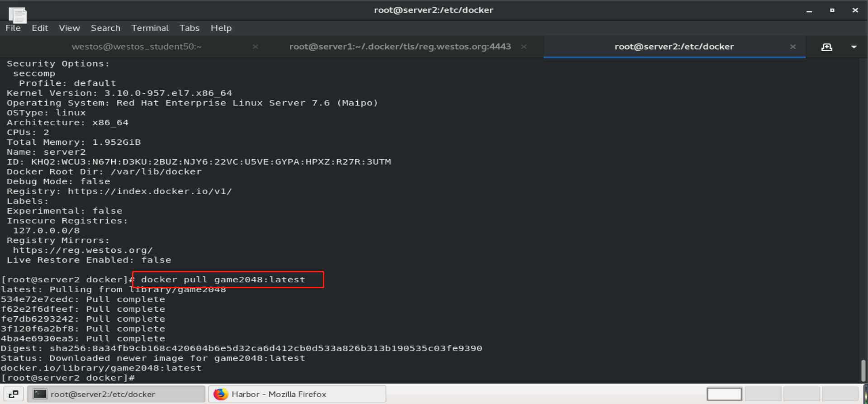
Task: Open the Tabs menu
Action: point(189,28)
